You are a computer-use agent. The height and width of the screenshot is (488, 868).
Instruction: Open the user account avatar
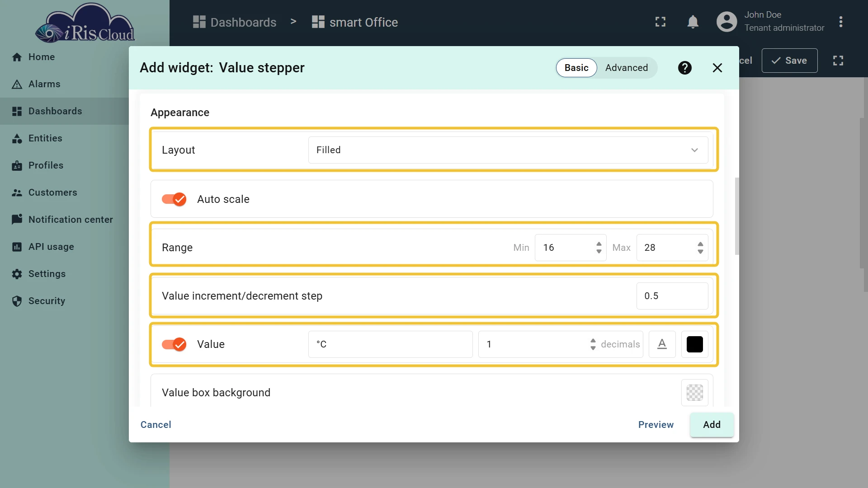pos(726,22)
